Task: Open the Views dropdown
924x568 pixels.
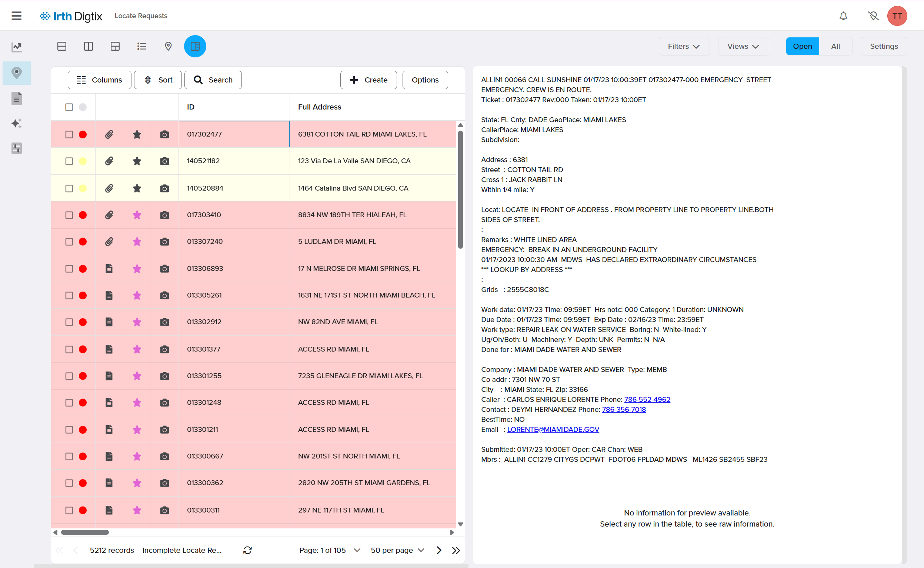Action: pos(743,46)
